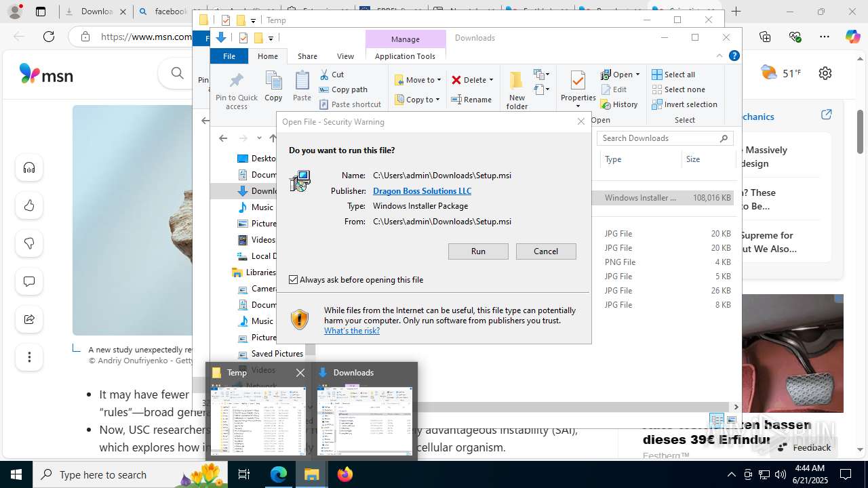Share the article via share icon
This screenshot has width=868, height=488.
[x=29, y=320]
